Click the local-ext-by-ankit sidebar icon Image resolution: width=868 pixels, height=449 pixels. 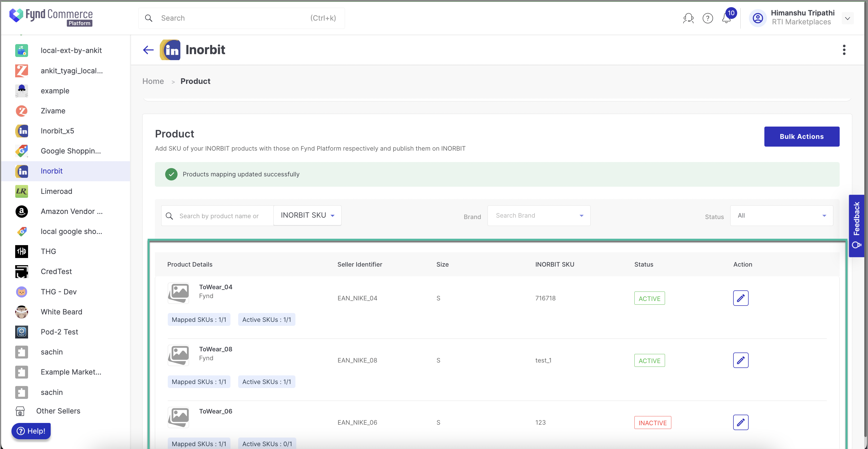pos(21,51)
